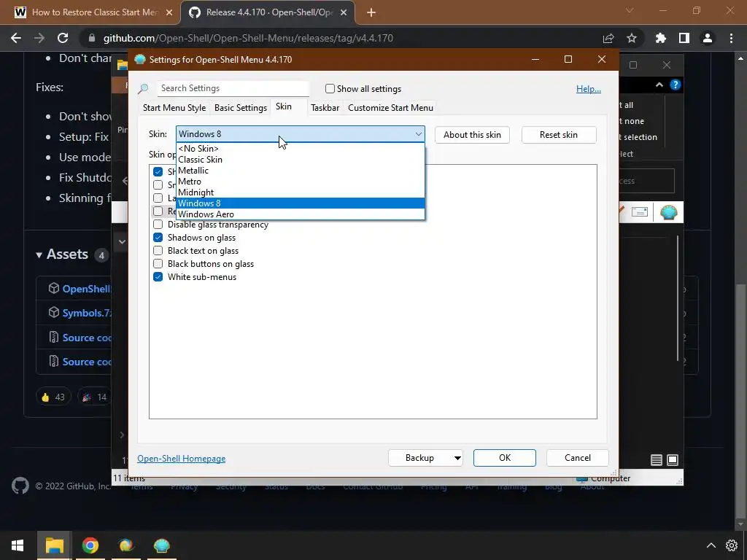Click the Chrome address bar URL
Viewport: 747px width, 560px height.
[248, 38]
